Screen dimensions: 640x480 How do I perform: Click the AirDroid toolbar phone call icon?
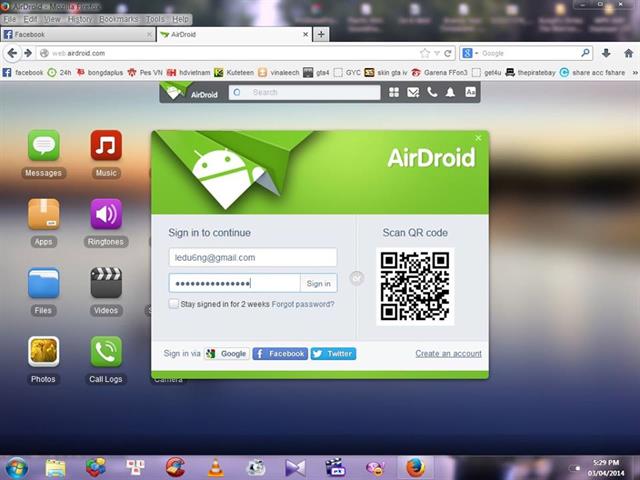(432, 92)
